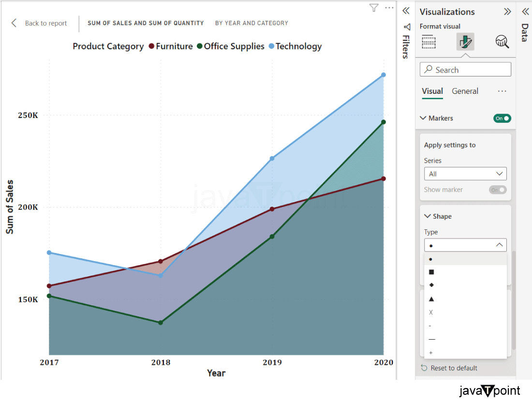This screenshot has height=404, width=532.
Task: Click the Office Supplies legend marker dot
Action: click(199, 46)
